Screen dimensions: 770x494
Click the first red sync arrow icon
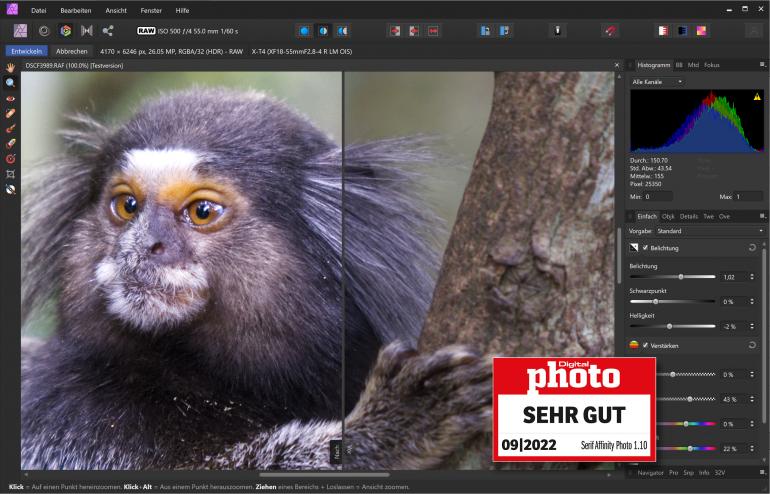(x=395, y=31)
